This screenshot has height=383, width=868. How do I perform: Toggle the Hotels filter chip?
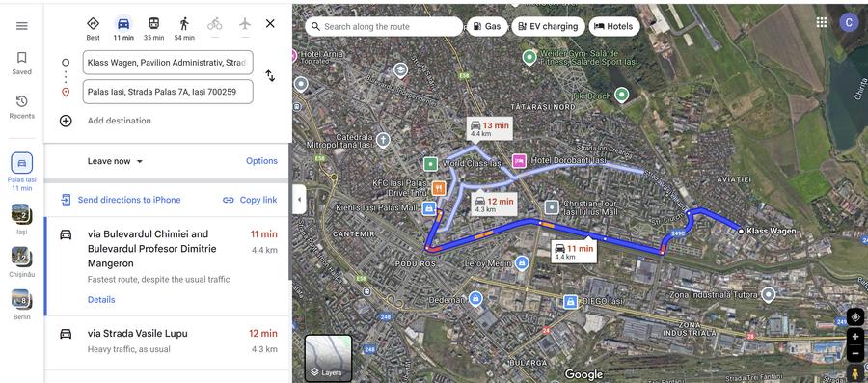point(614,26)
